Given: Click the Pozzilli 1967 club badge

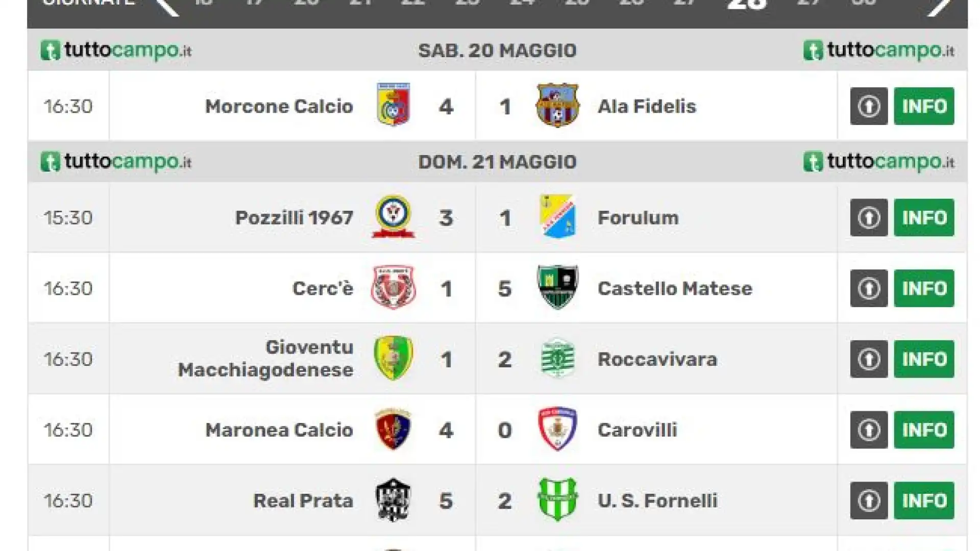Looking at the screenshot, I should tap(393, 216).
